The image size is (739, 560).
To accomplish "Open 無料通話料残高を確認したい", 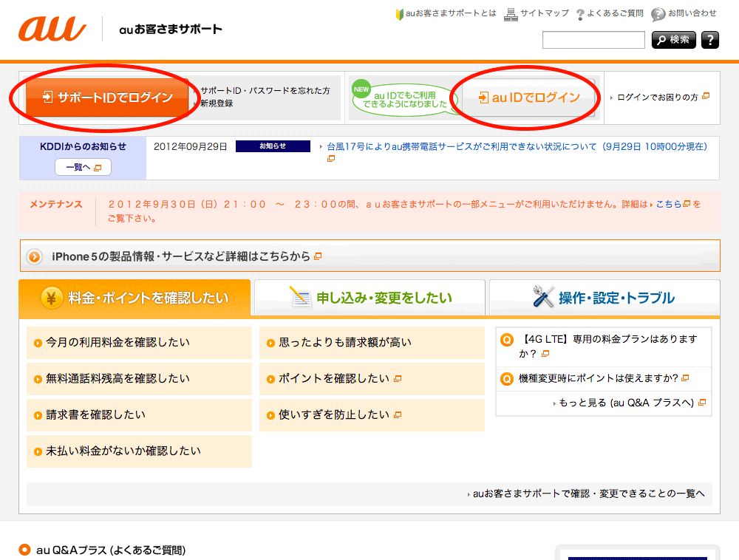I will (139, 379).
